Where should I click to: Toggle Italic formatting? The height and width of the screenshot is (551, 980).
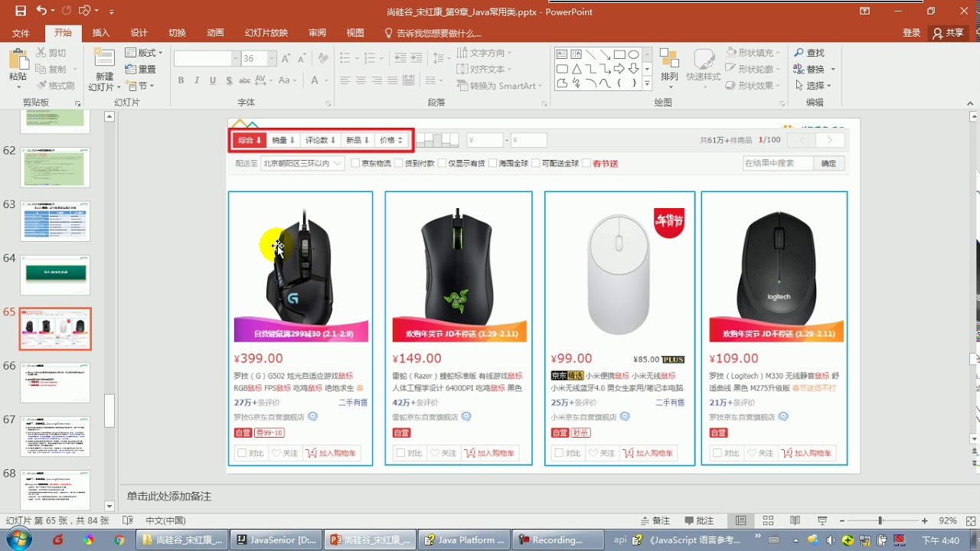tap(197, 80)
